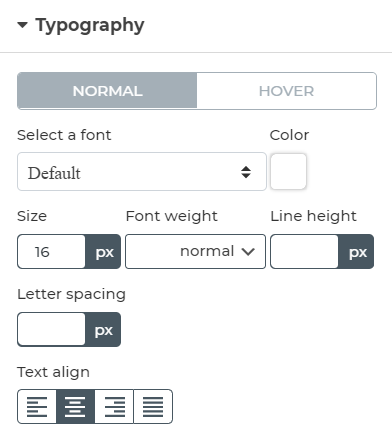Focus the Size input field
Viewport: 392px width, 440px height.
tap(51, 251)
